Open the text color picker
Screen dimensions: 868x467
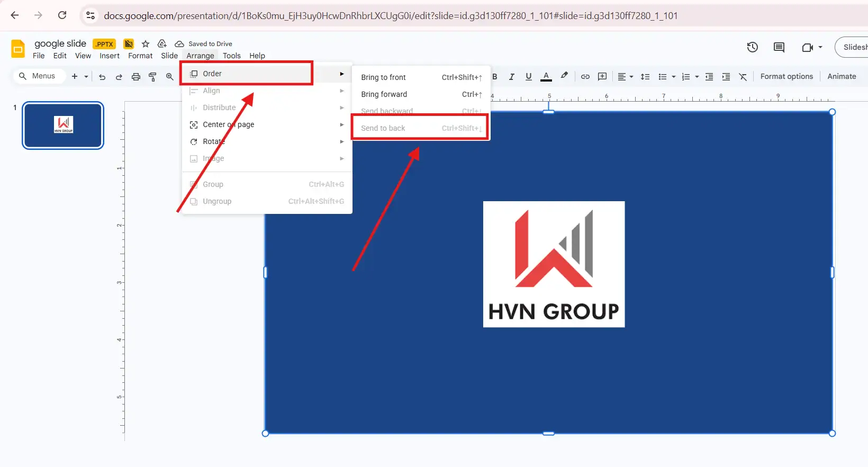pos(546,77)
